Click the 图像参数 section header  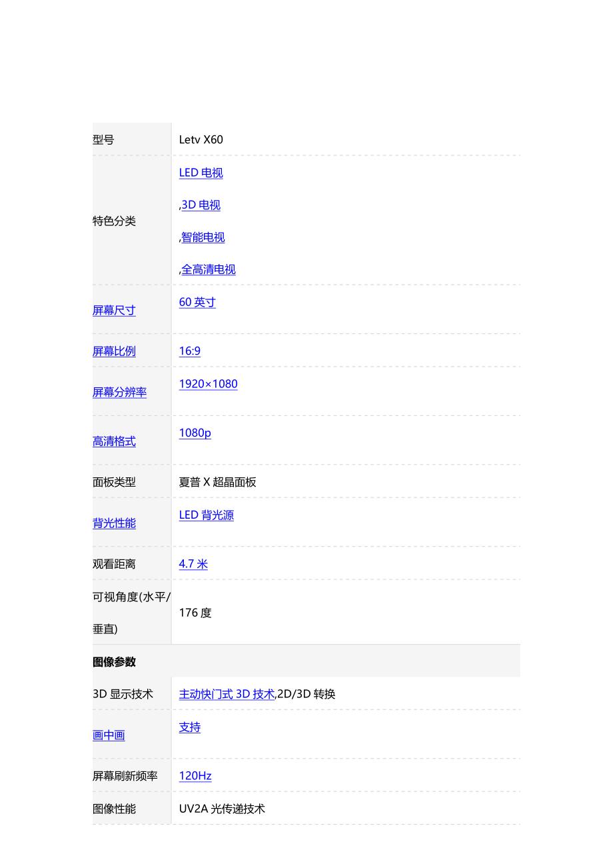click(114, 662)
